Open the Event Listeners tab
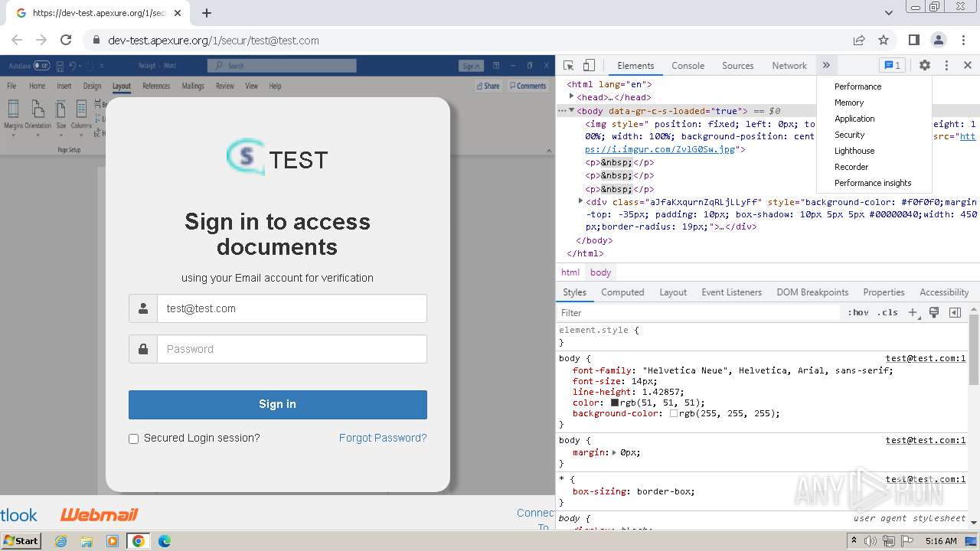 731,292
